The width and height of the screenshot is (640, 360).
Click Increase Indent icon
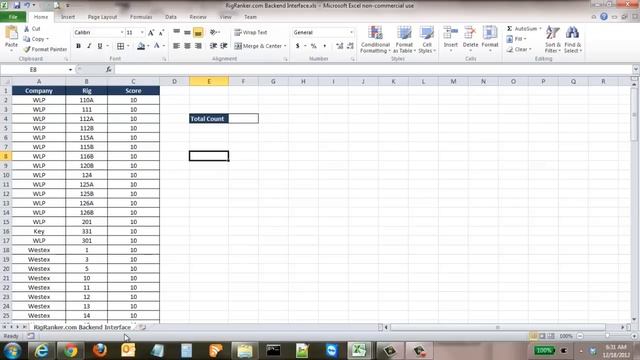[224, 46]
